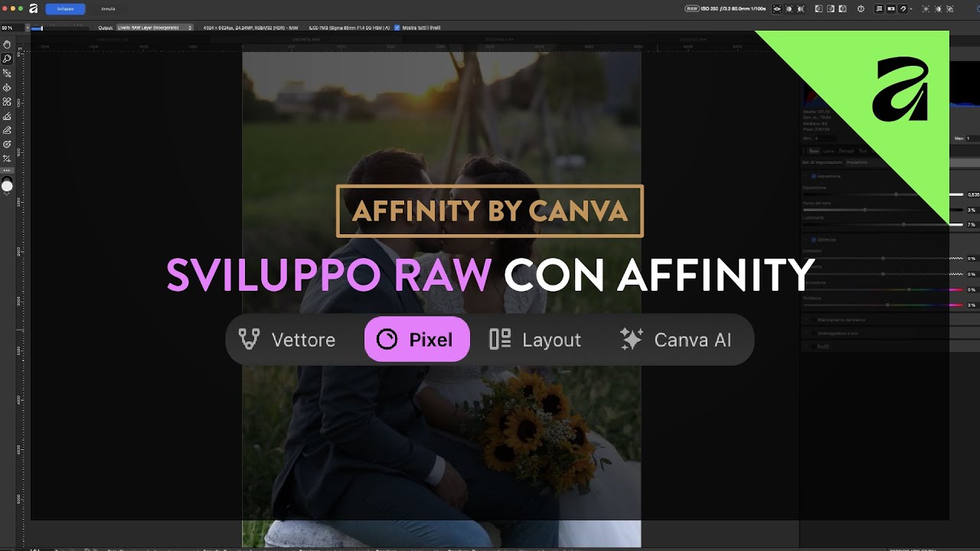Open the Canva AI tab
The height and width of the screenshot is (551, 980).
point(676,339)
